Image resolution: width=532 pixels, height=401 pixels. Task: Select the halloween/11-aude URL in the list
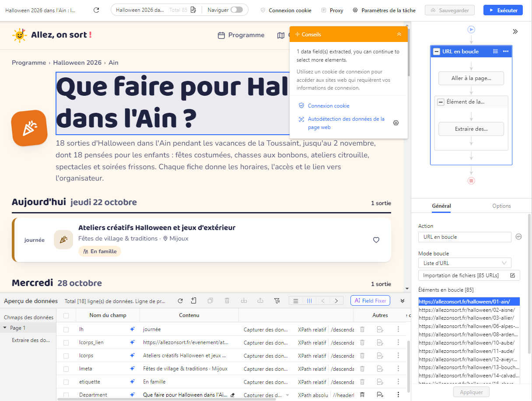coord(469,351)
